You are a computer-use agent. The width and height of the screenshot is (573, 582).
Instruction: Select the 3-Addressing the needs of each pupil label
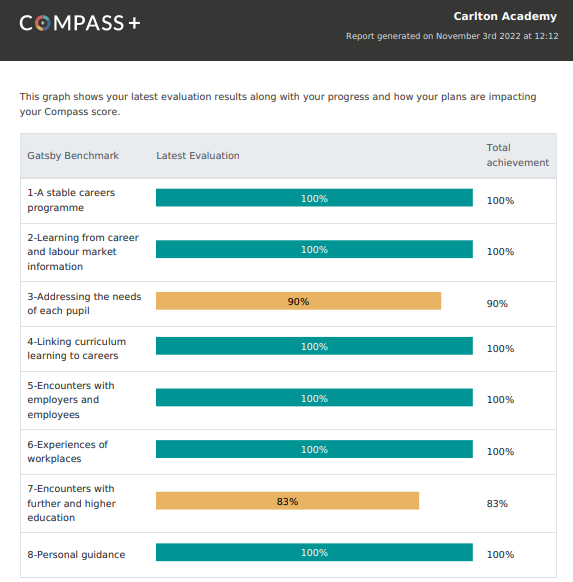pos(84,304)
